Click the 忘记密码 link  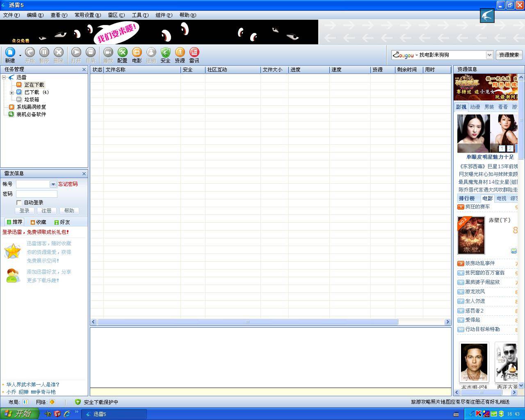68,184
